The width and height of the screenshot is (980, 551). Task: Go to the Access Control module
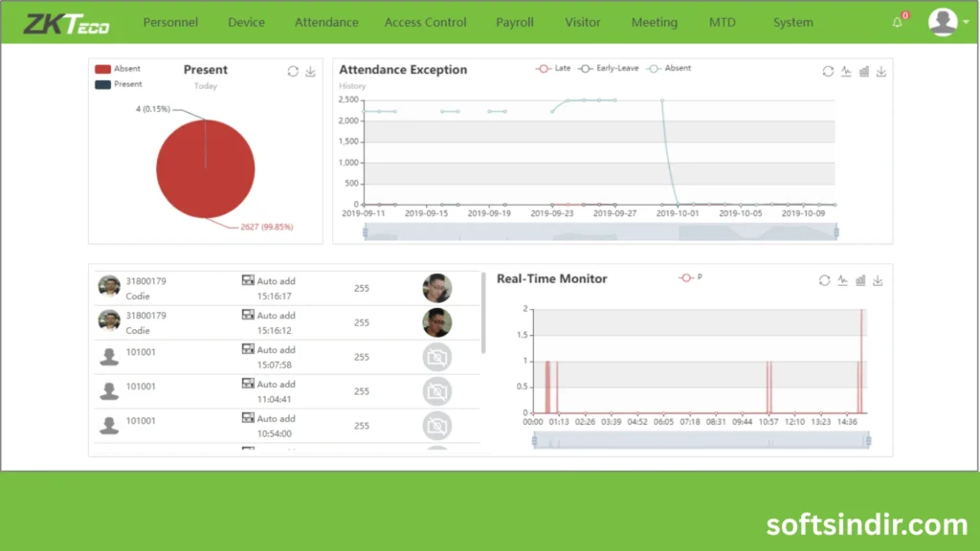tap(425, 22)
